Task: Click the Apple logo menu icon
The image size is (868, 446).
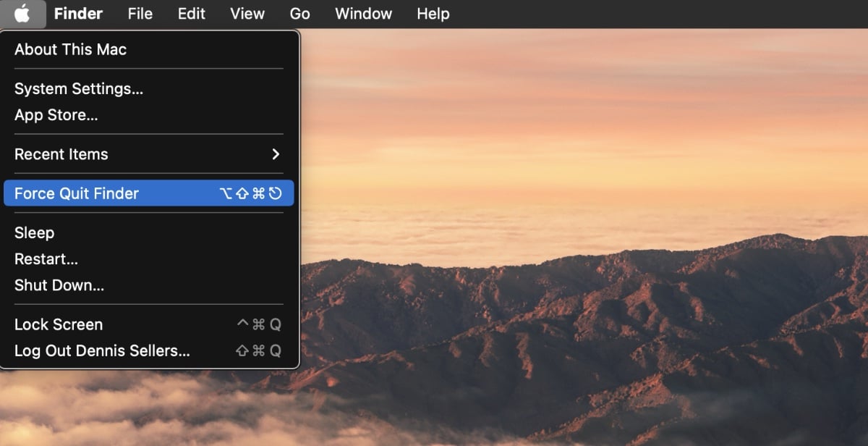Action: [22, 14]
